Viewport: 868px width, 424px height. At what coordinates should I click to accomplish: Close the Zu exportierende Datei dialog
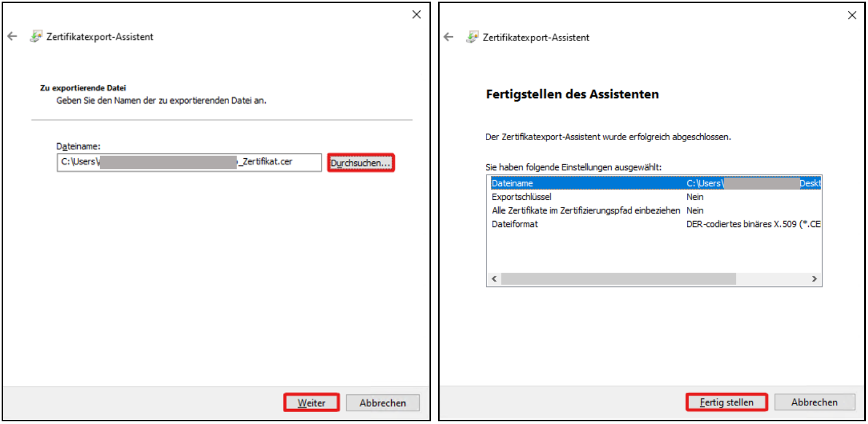[x=417, y=14]
